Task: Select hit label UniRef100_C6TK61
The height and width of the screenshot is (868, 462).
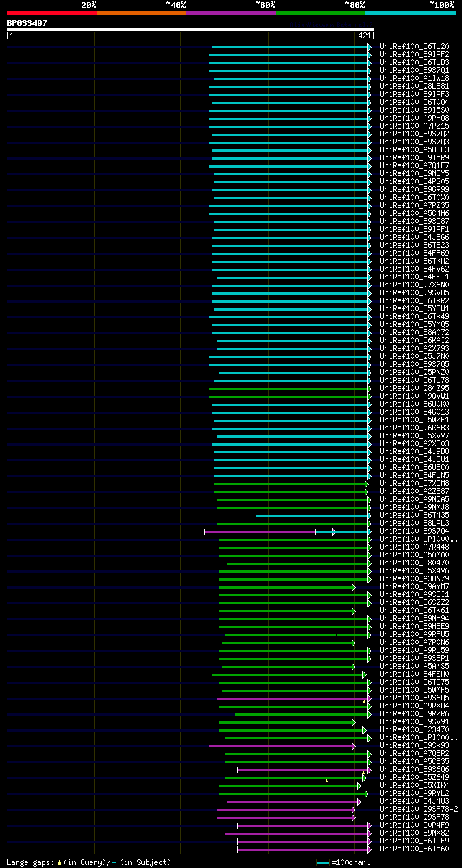Action: 414,610
